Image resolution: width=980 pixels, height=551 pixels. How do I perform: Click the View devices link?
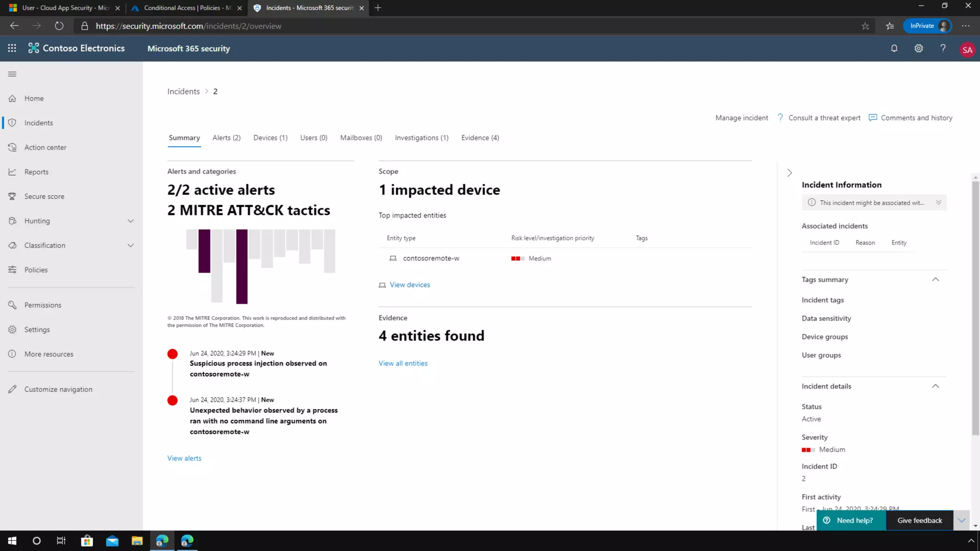(410, 285)
